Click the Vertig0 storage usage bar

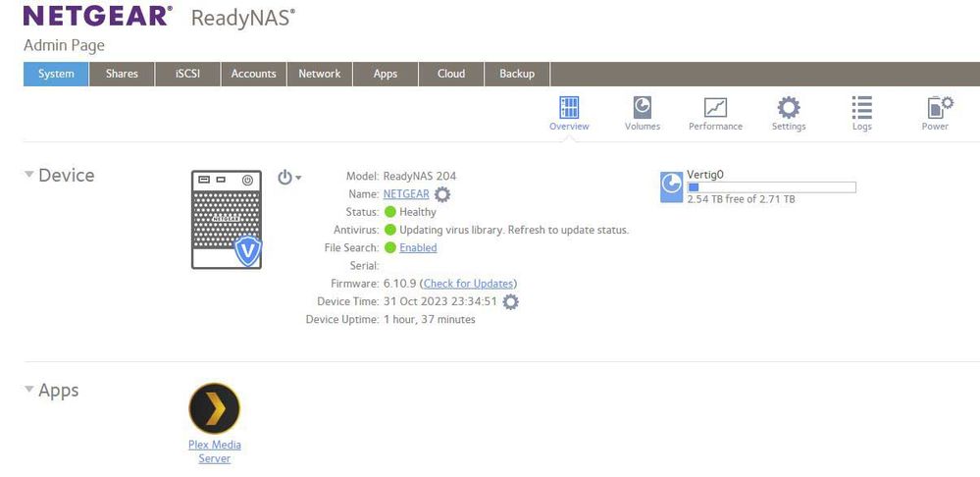771,187
